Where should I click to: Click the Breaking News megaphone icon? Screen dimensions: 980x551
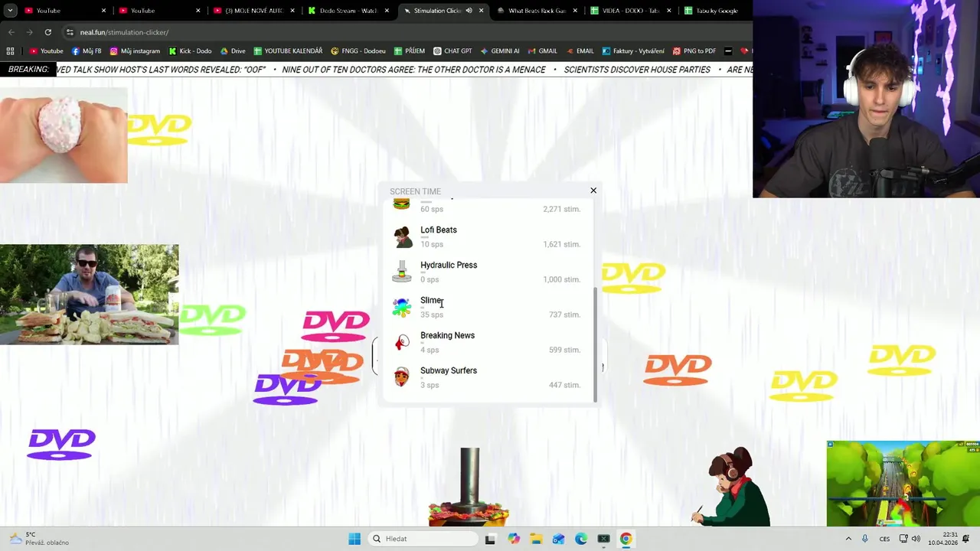pyautogui.click(x=402, y=343)
